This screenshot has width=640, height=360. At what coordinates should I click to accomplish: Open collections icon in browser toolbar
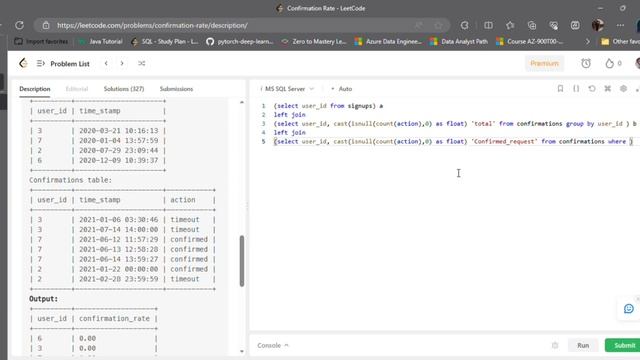(532, 25)
